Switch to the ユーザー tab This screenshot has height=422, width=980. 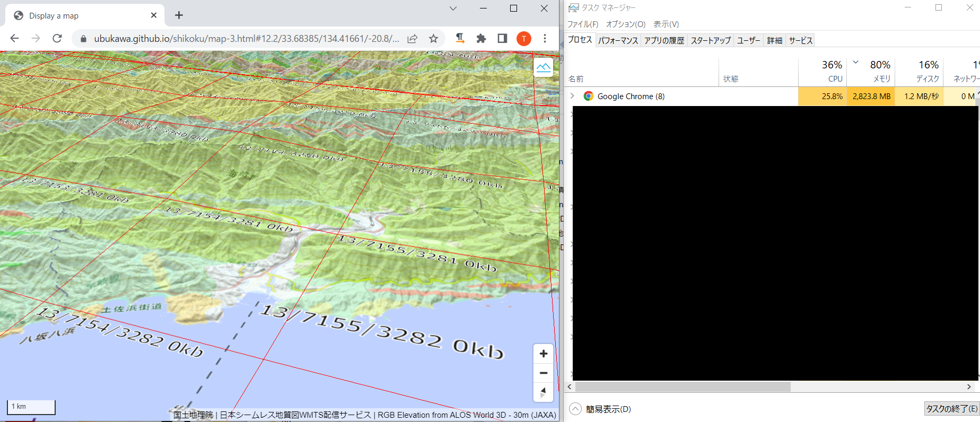(748, 40)
